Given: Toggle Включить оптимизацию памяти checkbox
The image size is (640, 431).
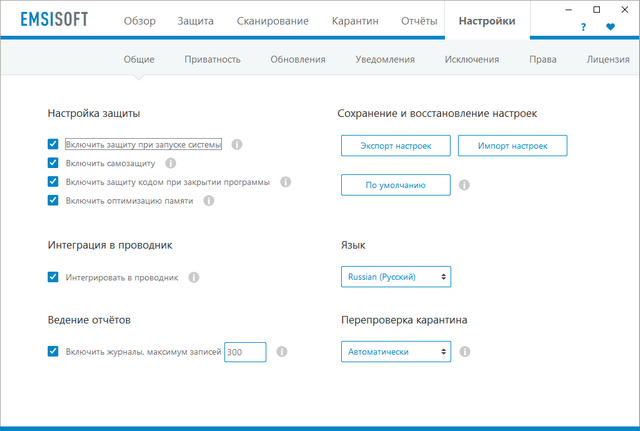Looking at the screenshot, I should pos(53,200).
